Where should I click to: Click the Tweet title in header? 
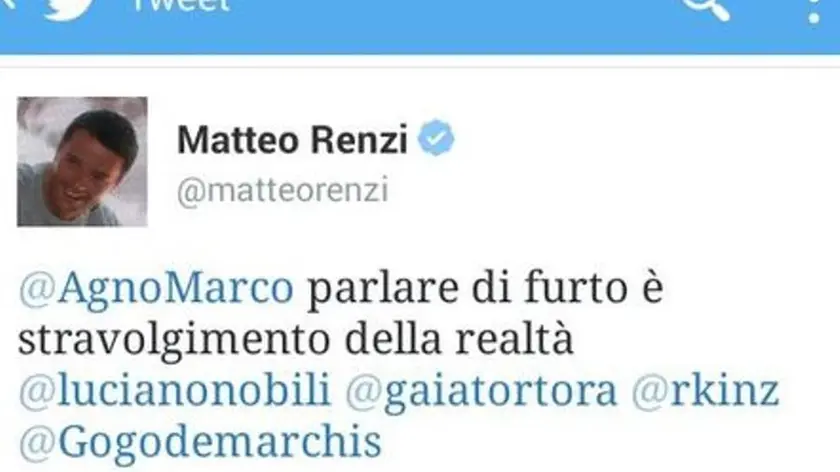coord(181,5)
